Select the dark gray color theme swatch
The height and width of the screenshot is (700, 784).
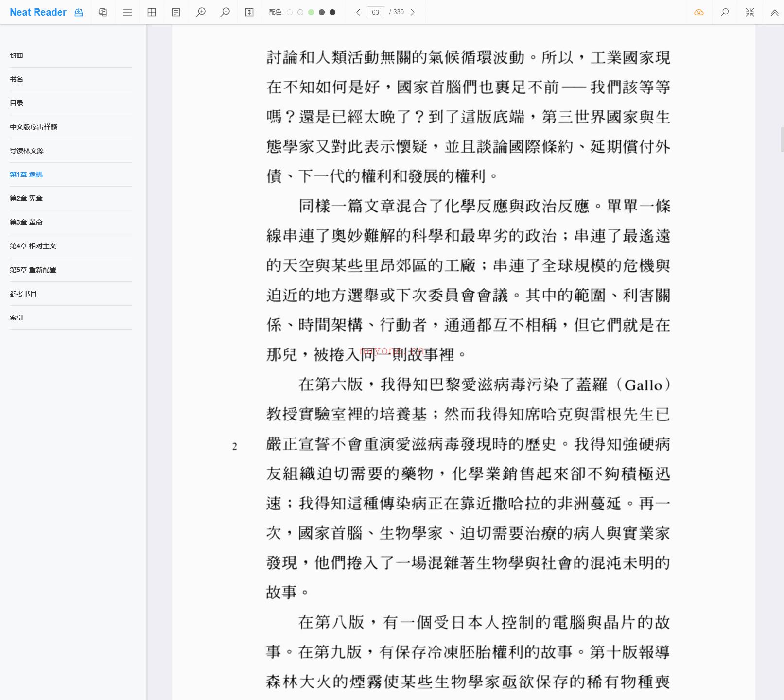[x=322, y=12]
